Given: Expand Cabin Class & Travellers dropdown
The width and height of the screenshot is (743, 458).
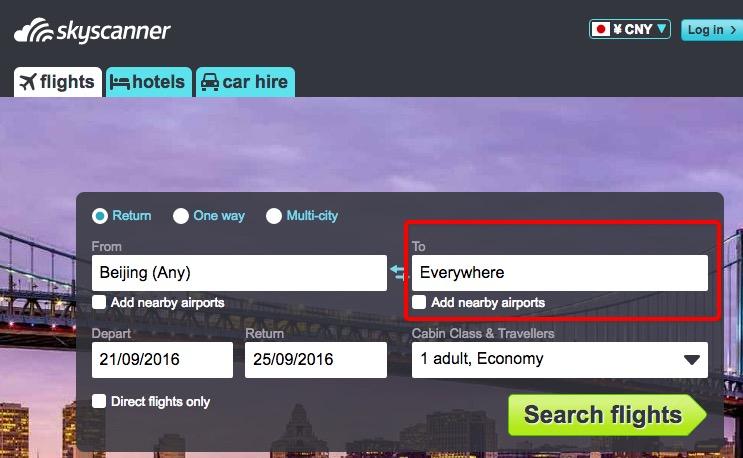Looking at the screenshot, I should tap(560, 359).
